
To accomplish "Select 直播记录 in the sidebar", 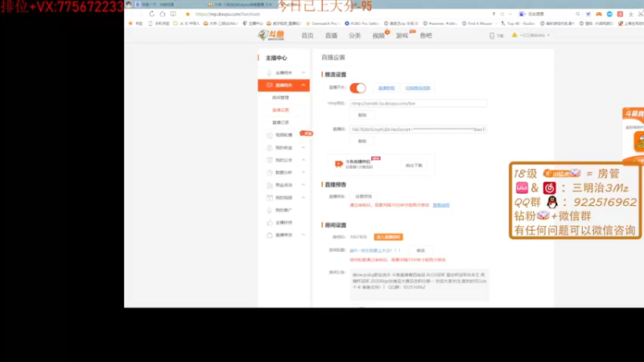I will pos(280,122).
